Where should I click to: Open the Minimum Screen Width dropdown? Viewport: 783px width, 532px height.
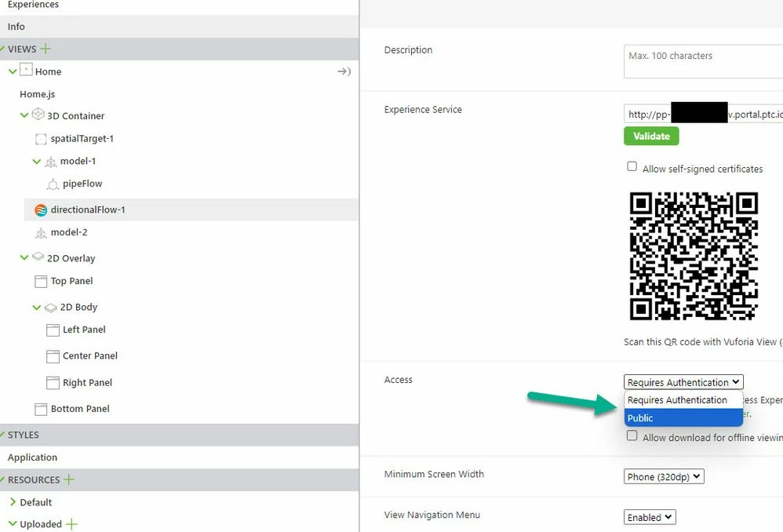coord(664,476)
